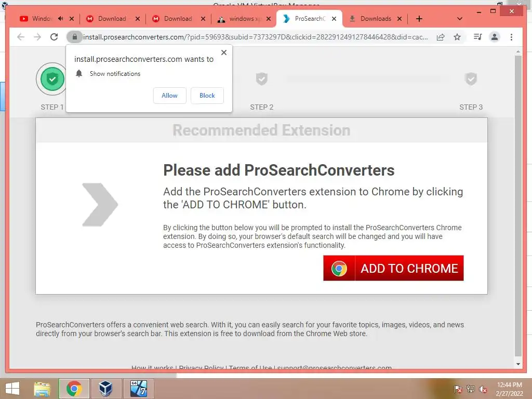Share this page icon
The image size is (532, 399).
(x=441, y=37)
